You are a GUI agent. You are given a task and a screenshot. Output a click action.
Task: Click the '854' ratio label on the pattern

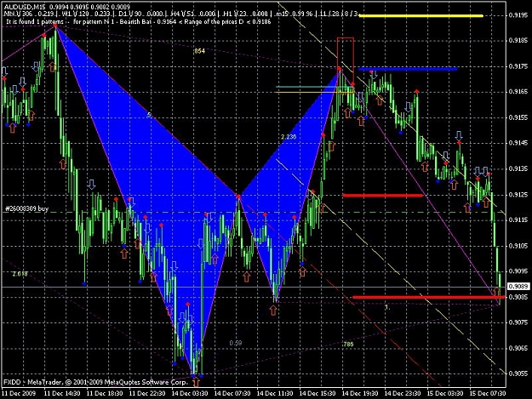pyautogui.click(x=199, y=51)
